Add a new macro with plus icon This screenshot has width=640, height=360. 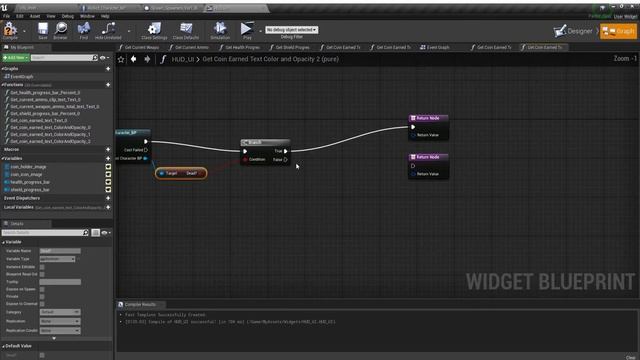pos(108,150)
